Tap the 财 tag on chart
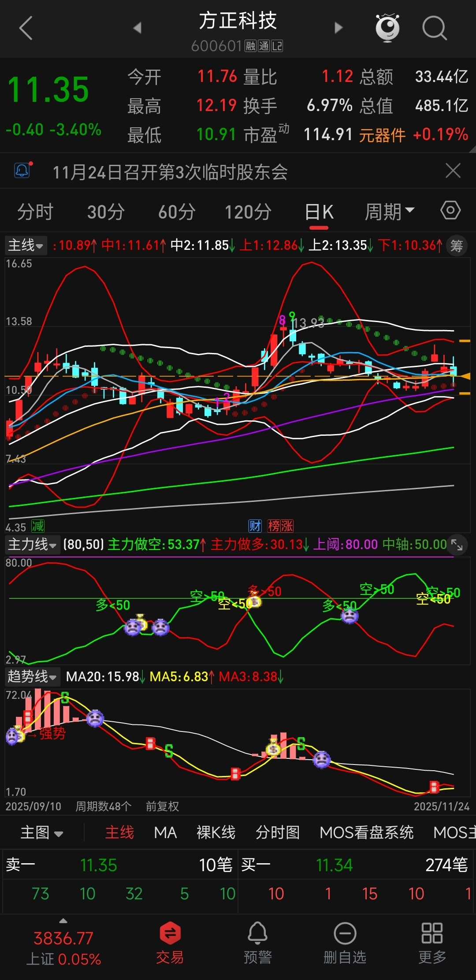The width and height of the screenshot is (476, 980). click(255, 526)
